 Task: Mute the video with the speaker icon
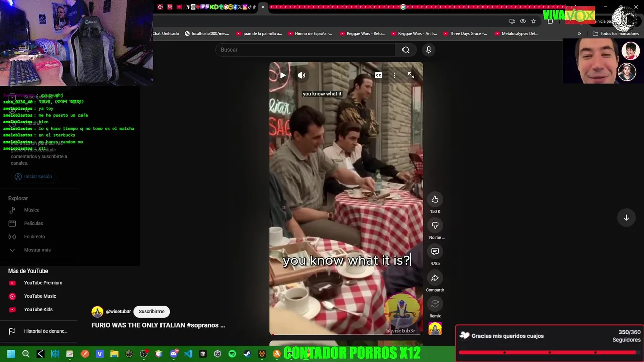tap(301, 75)
